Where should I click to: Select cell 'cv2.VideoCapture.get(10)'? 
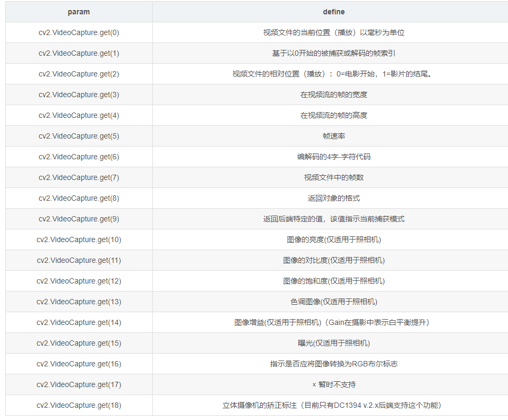coord(79,240)
